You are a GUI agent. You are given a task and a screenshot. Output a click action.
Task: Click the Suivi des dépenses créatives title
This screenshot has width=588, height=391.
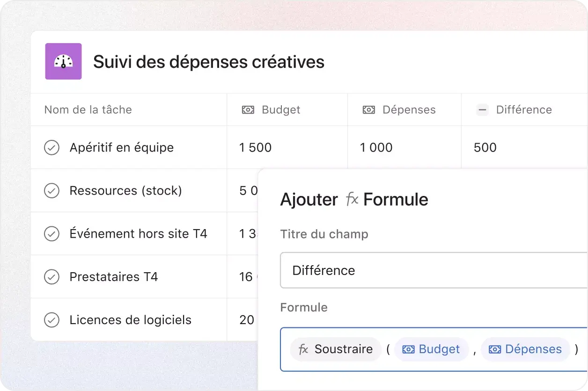tap(209, 61)
